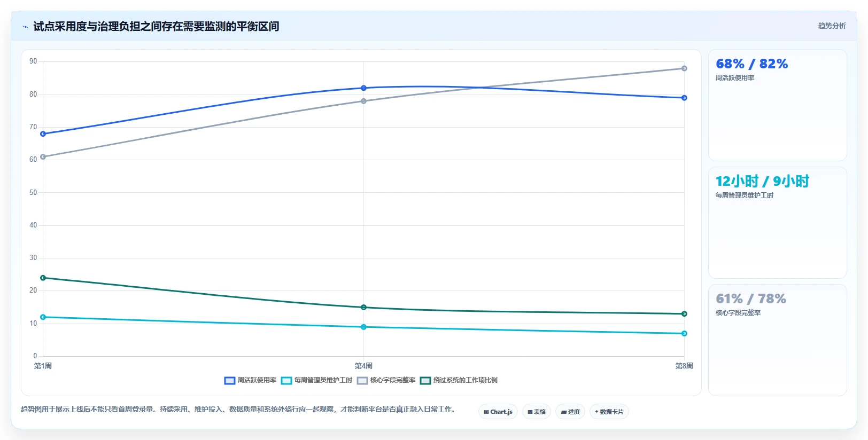Viewport: 868px width, 440px height.
Task: Toggle the 绕过系统的工作项比例 legend swatch
Action: (425, 381)
